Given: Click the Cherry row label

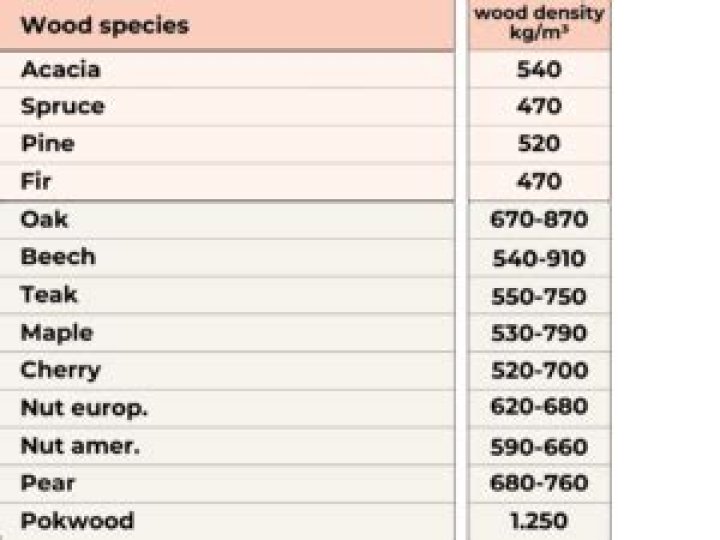Looking at the screenshot, I should (x=61, y=371).
